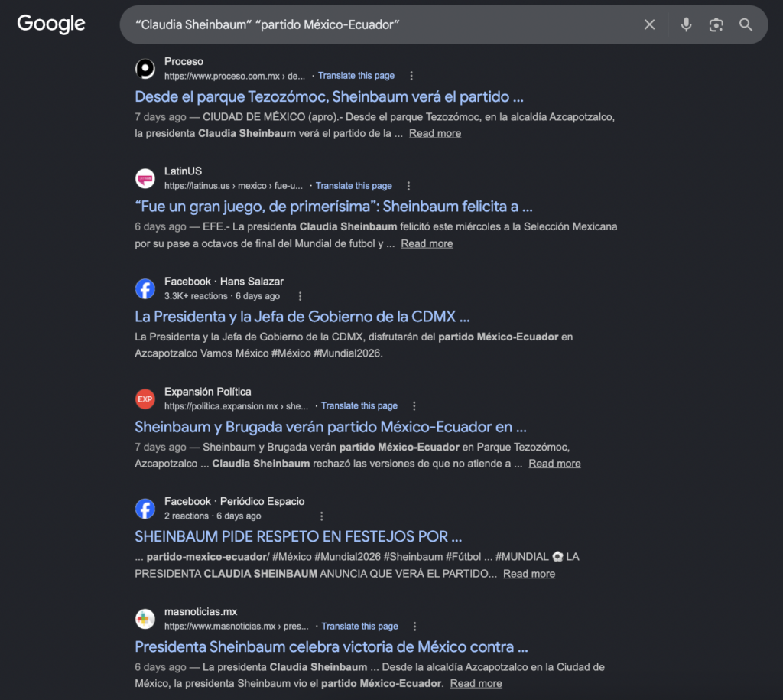The height and width of the screenshot is (700, 783).
Task: Open more options for Proceso result
Action: [x=411, y=76]
